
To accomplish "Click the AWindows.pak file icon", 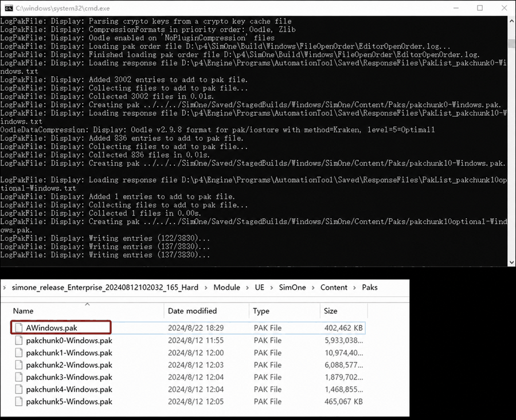I will pos(19,328).
